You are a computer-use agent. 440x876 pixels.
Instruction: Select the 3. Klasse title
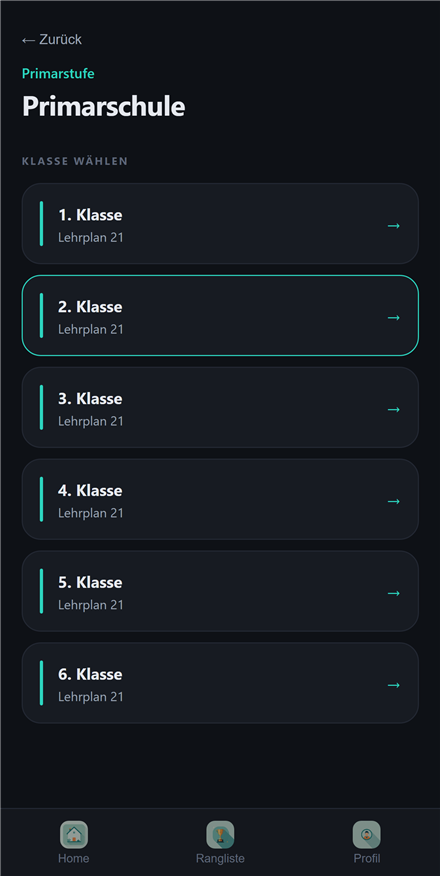90,399
